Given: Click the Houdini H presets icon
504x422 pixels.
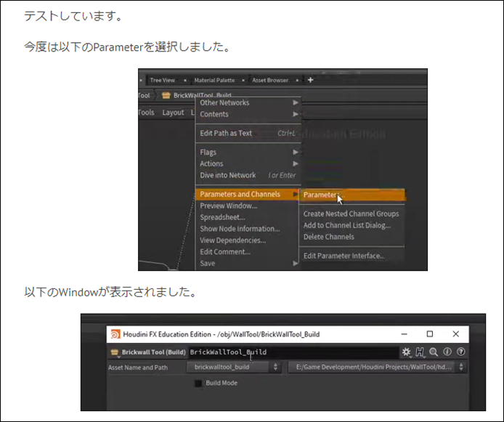Looking at the screenshot, I should click(420, 352).
